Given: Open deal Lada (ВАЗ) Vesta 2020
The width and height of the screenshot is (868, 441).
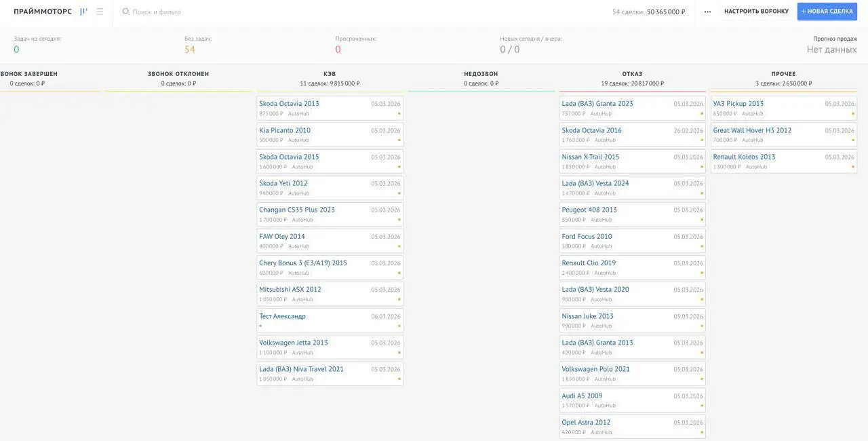Looking at the screenshot, I should point(595,290).
